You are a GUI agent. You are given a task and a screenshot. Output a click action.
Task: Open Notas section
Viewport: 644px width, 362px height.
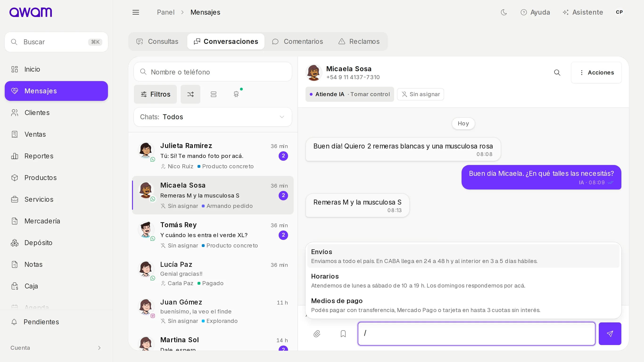(x=56, y=264)
